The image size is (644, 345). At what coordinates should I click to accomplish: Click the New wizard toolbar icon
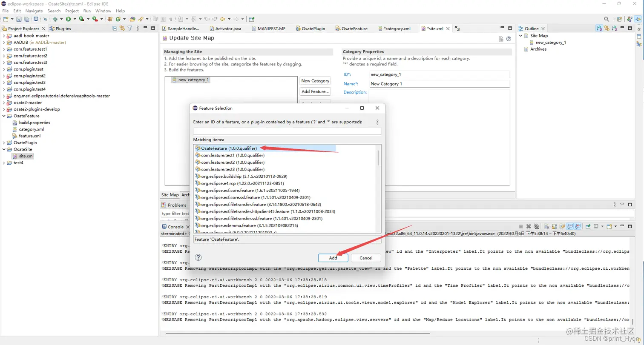coord(6,19)
